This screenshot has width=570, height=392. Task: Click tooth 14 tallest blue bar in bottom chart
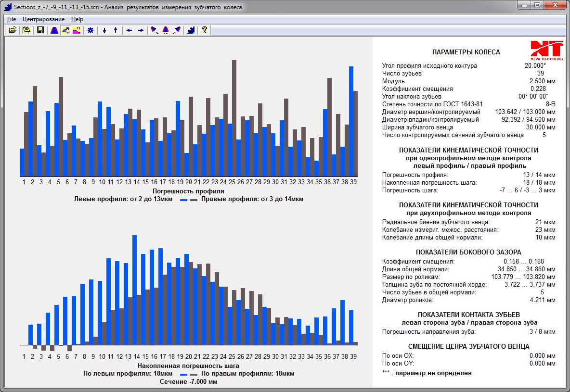click(x=134, y=290)
